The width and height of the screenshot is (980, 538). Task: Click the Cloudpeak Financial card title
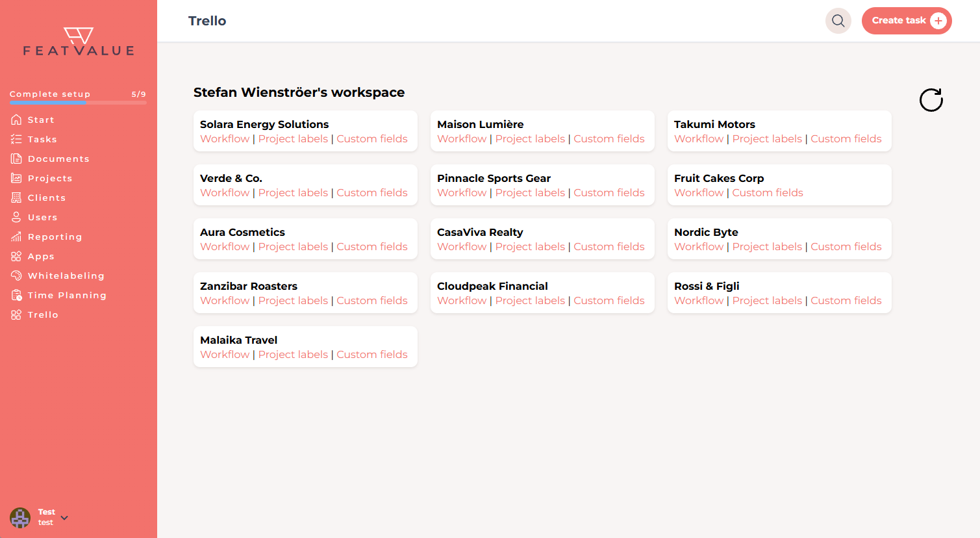pos(492,286)
